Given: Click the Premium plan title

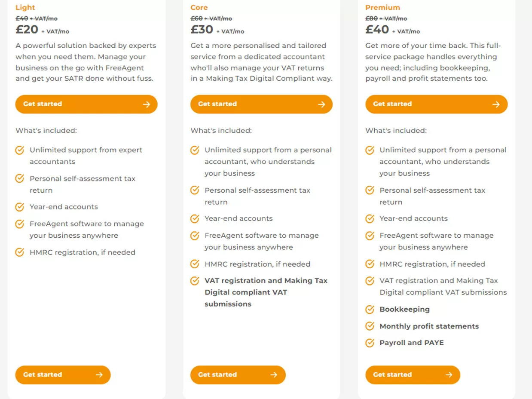Looking at the screenshot, I should coord(382,7).
